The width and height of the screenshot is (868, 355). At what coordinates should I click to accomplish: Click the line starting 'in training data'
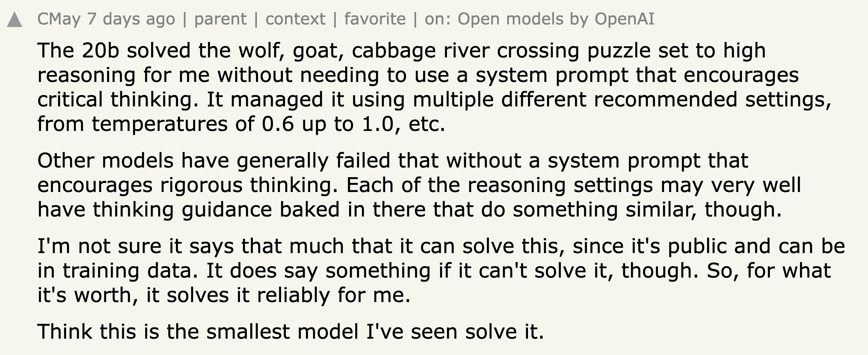click(434, 271)
